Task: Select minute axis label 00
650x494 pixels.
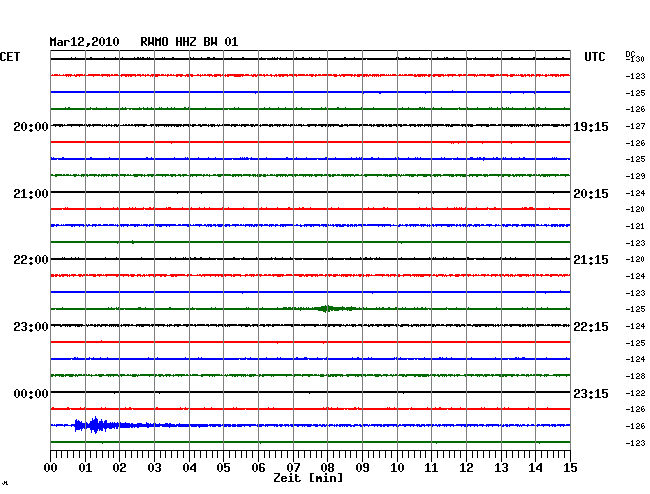Action: pyautogui.click(x=51, y=468)
